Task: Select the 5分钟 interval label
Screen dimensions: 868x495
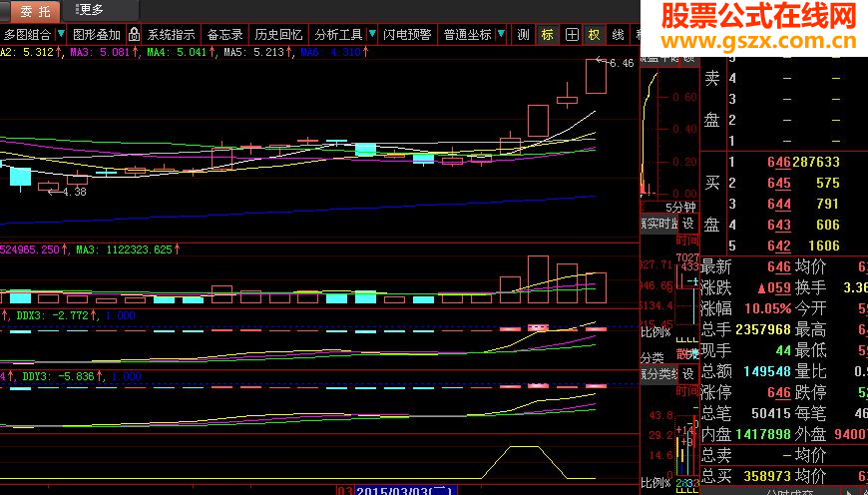Action: [680, 207]
